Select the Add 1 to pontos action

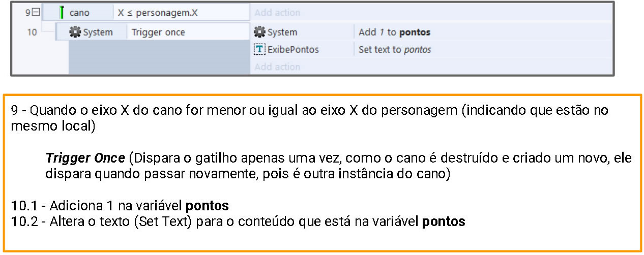click(394, 33)
